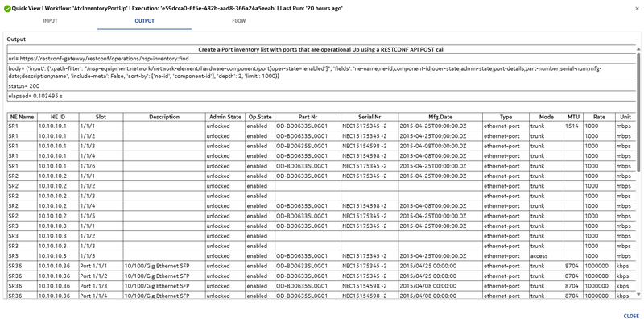The width and height of the screenshot is (644, 319).
Task: Click the CLOSE button
Action: click(x=631, y=316)
